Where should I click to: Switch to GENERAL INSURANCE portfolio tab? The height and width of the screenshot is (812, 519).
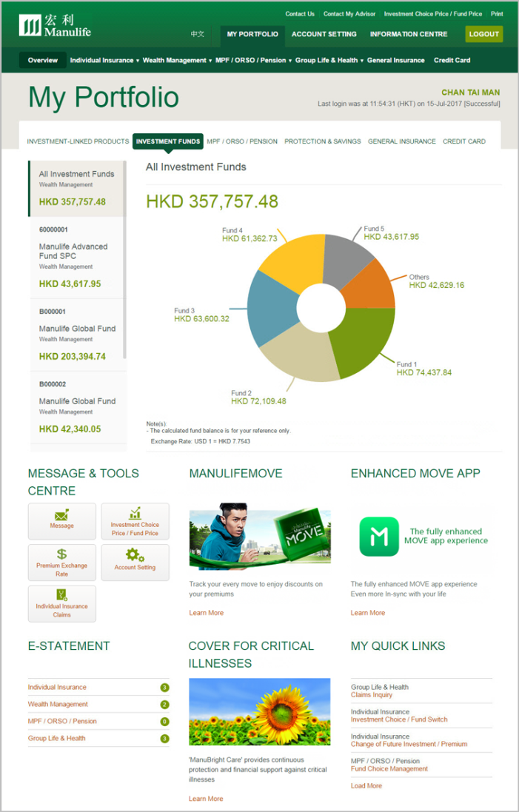402,141
